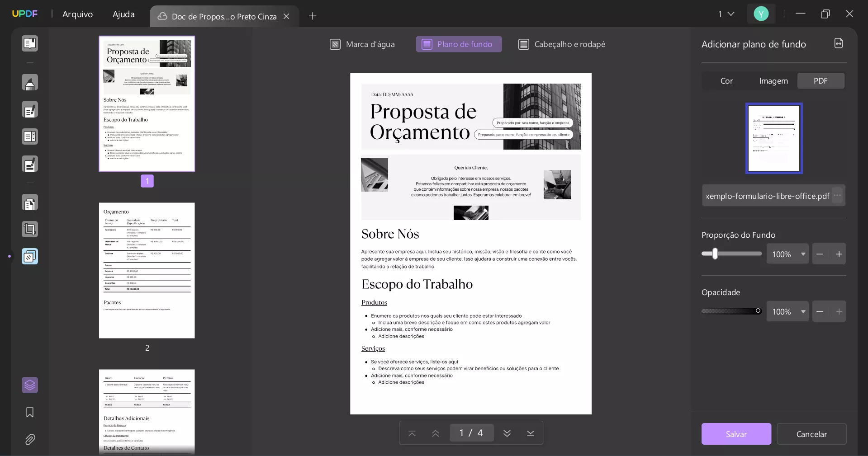Open the Bookmark panel

[x=30, y=413]
